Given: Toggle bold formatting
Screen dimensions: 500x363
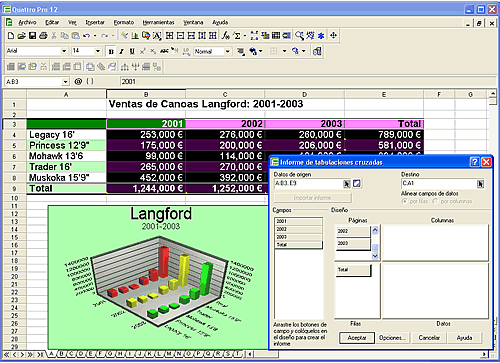Looking at the screenshot, I should point(111,51).
